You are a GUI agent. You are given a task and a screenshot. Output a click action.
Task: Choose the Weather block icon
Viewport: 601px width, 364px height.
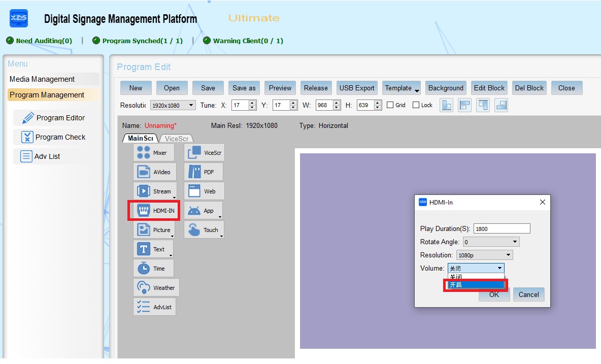point(156,288)
